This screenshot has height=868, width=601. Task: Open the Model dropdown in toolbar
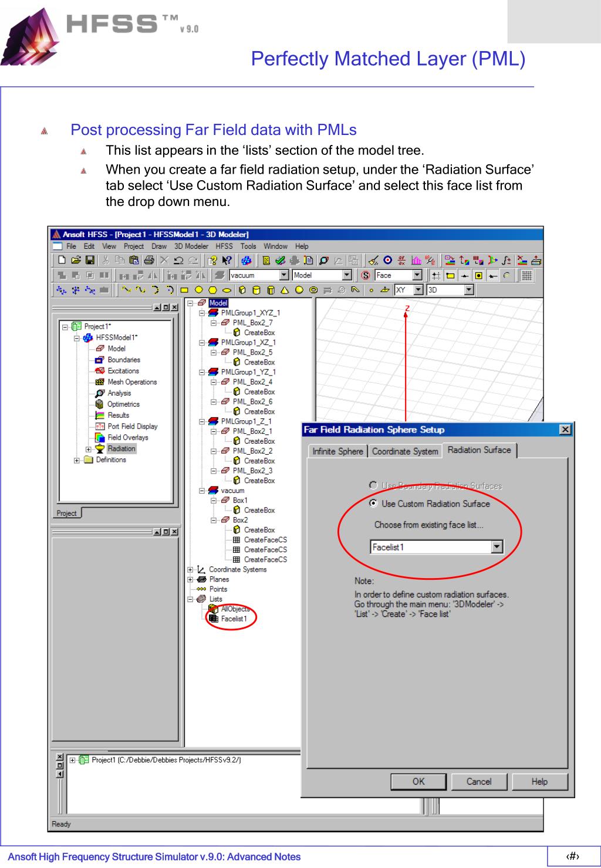[347, 275]
